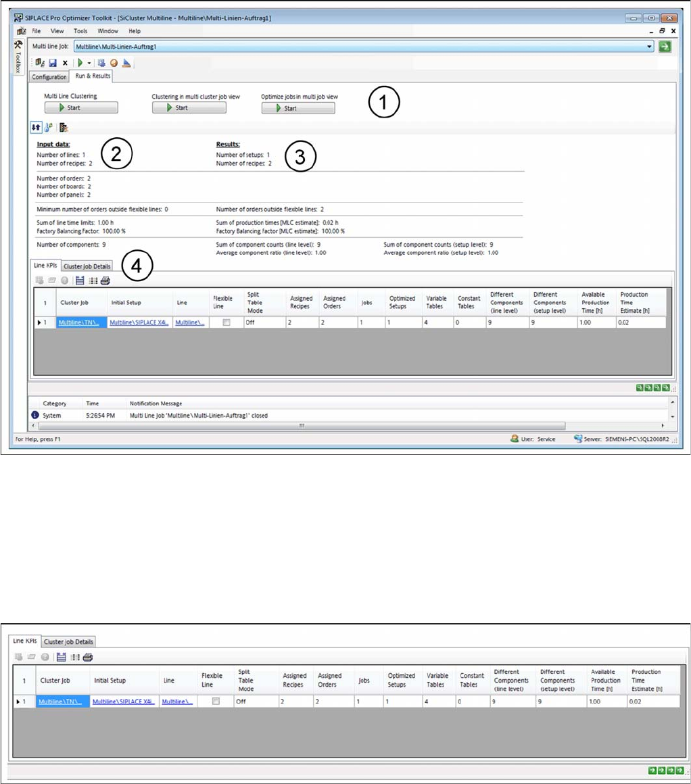The width and height of the screenshot is (691, 784).
Task: Click the green go arrow beside Multi line Job
Action: click(665, 47)
